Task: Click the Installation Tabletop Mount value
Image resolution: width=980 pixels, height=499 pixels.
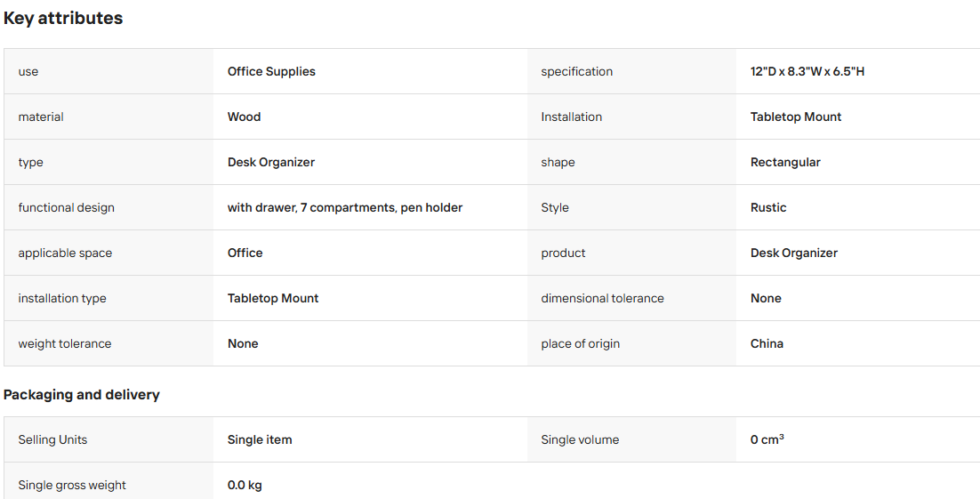Action: (x=796, y=117)
